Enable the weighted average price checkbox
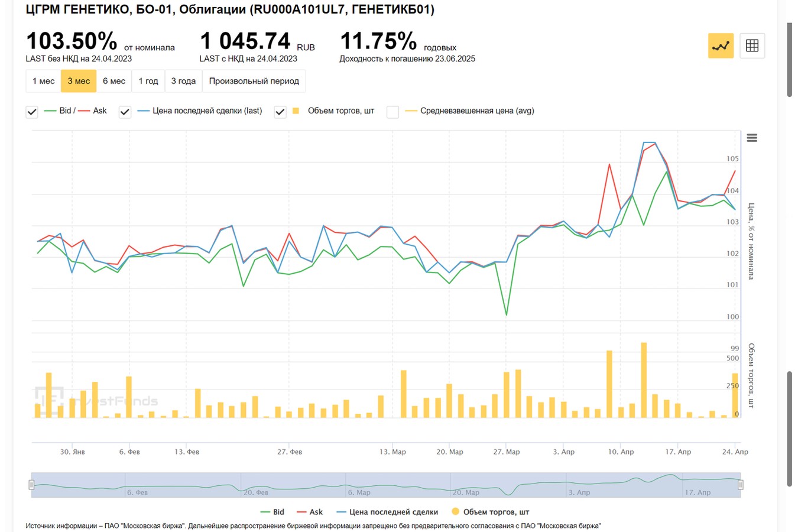This screenshot has height=532, width=798. tap(392, 112)
